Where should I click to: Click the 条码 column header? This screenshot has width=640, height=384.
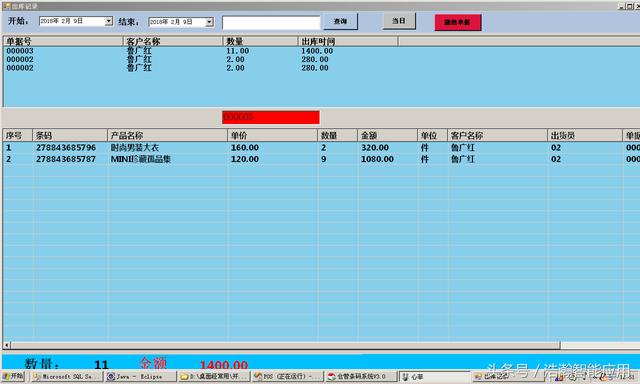[x=70, y=135]
